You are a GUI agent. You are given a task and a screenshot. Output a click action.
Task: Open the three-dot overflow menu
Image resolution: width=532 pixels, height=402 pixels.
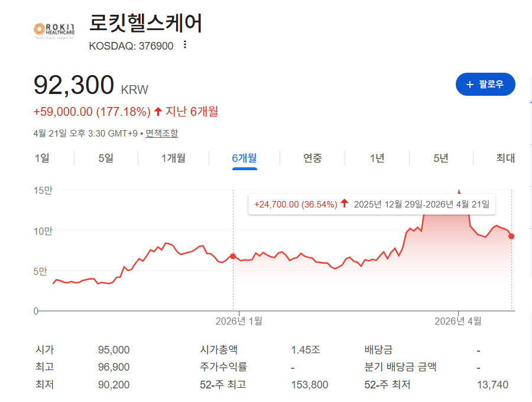pyautogui.click(x=184, y=44)
